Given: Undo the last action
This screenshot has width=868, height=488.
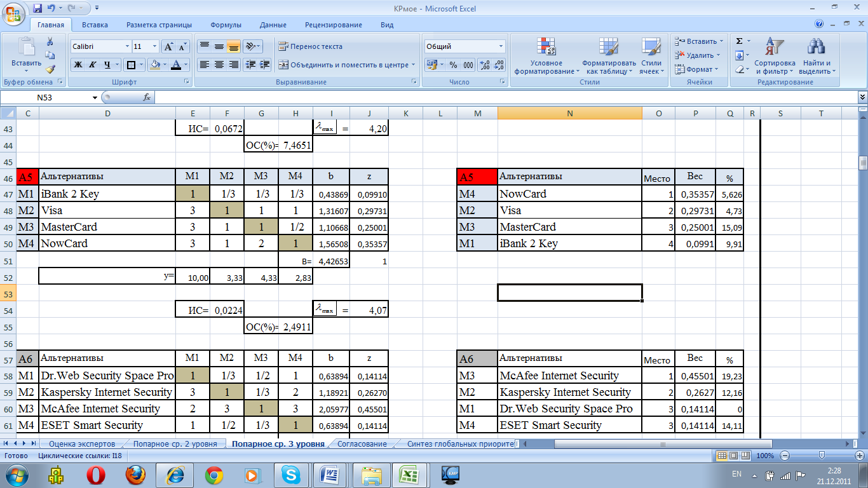Looking at the screenshot, I should [x=52, y=8].
